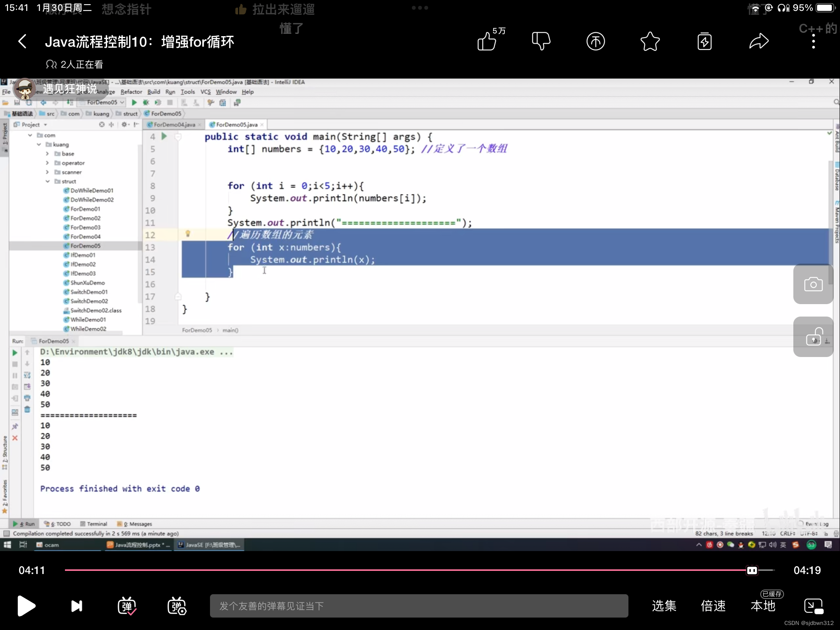840x630 pixels.
Task: Tap the thumbs-down dislike icon
Action: click(x=541, y=41)
